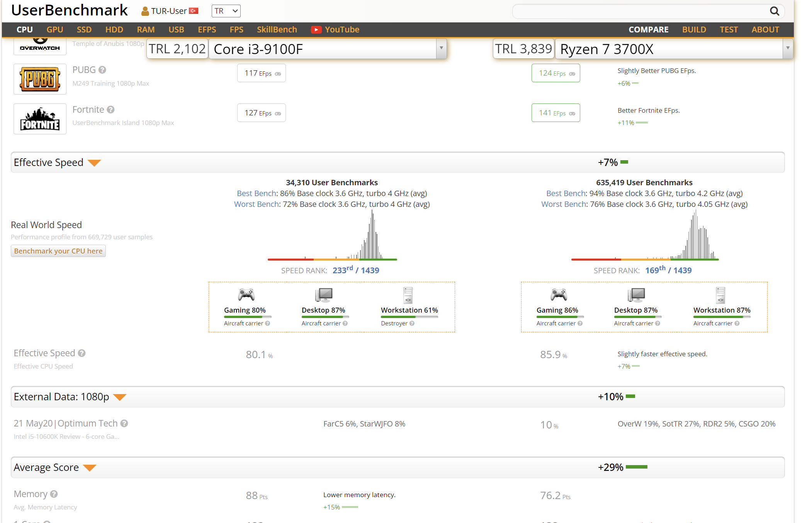Go to the TEST page
This screenshot has height=523, width=812.
(729, 30)
